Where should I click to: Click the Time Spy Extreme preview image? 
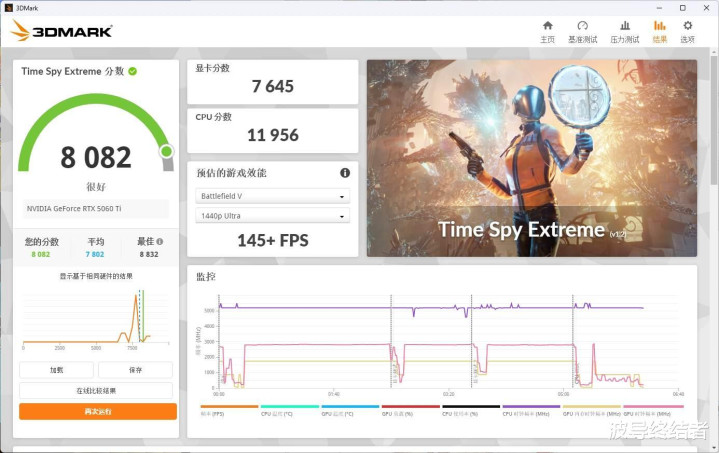click(531, 158)
